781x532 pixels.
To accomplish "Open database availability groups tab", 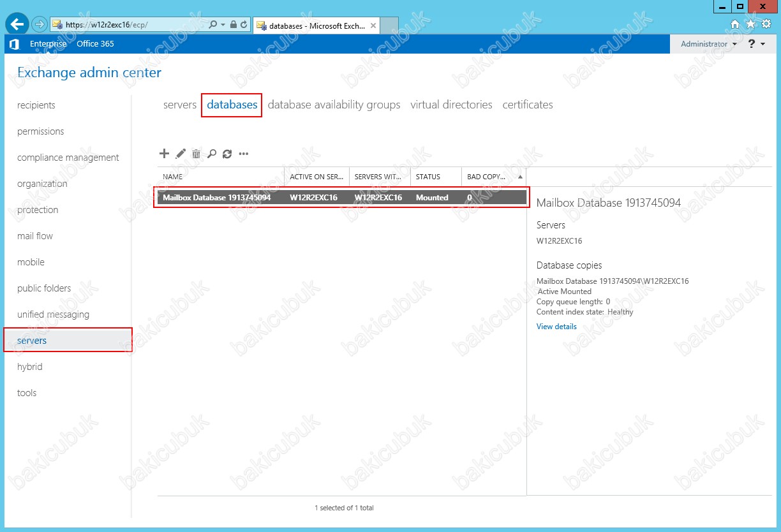I will coord(334,105).
